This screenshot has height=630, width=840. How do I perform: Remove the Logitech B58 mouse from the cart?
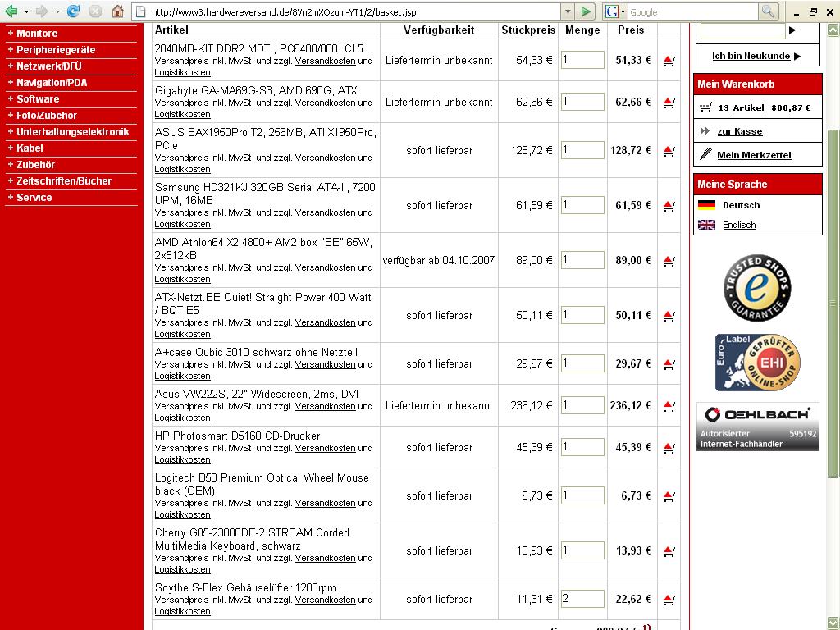click(669, 496)
